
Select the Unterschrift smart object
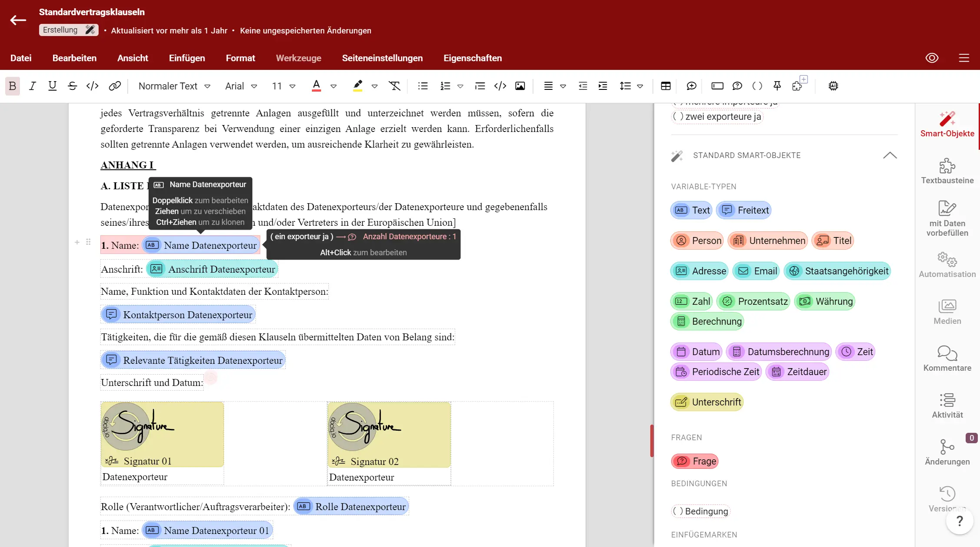707,402
